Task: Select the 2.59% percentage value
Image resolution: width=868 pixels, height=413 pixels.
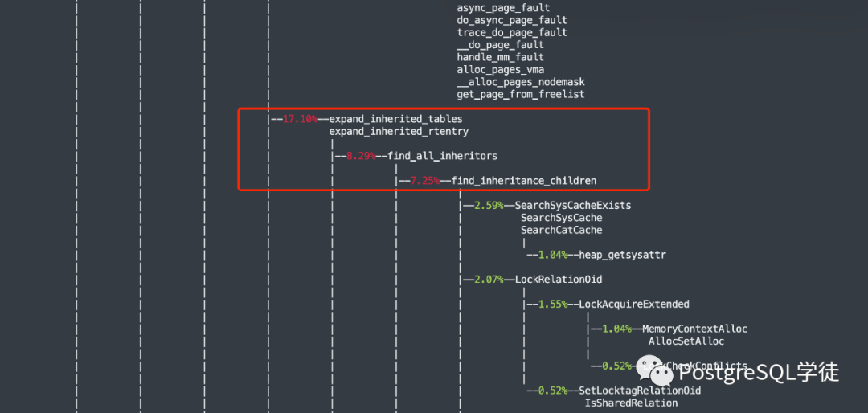Action: (489, 206)
